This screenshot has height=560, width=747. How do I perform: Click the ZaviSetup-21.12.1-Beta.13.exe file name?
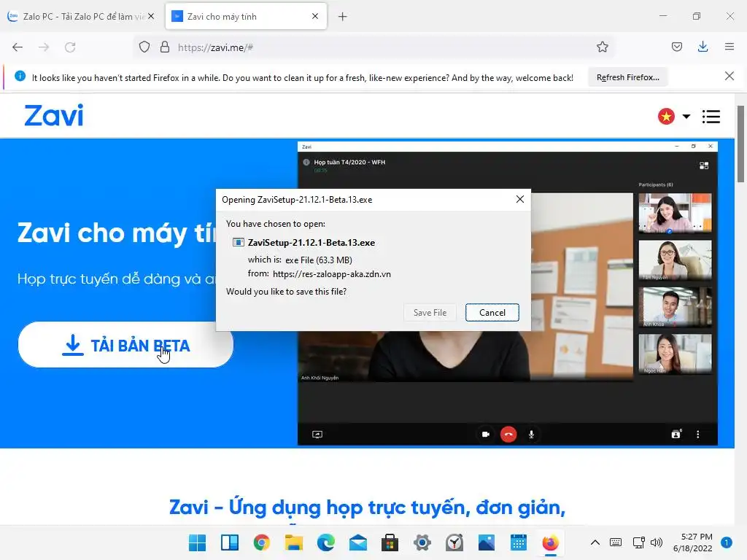click(311, 242)
